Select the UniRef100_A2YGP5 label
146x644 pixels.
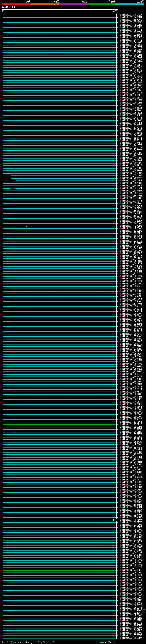point(131,226)
